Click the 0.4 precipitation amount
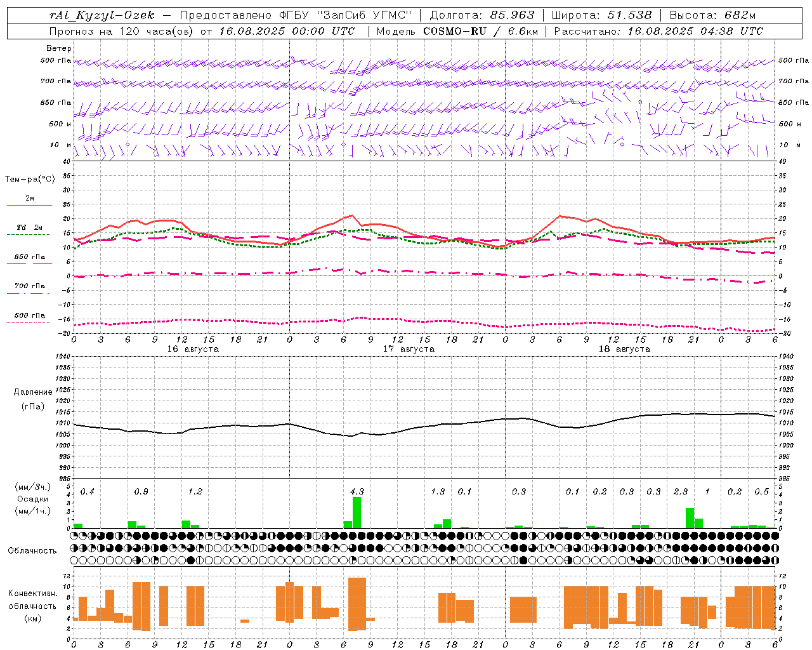This screenshot has height=650, width=812. (88, 491)
